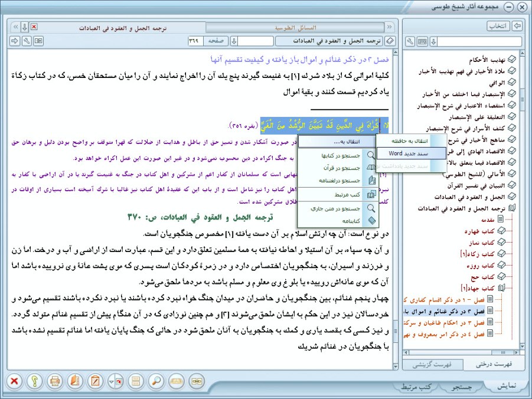Open dropdown arrow next to red arrow page icon

click(111, 381)
